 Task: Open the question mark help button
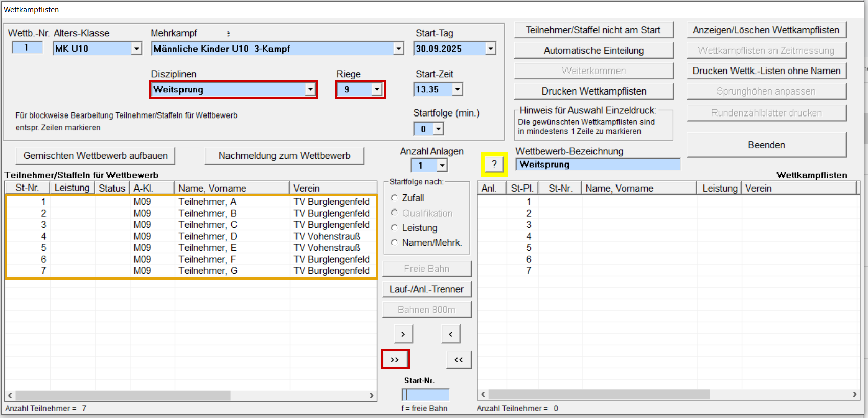pos(494,164)
